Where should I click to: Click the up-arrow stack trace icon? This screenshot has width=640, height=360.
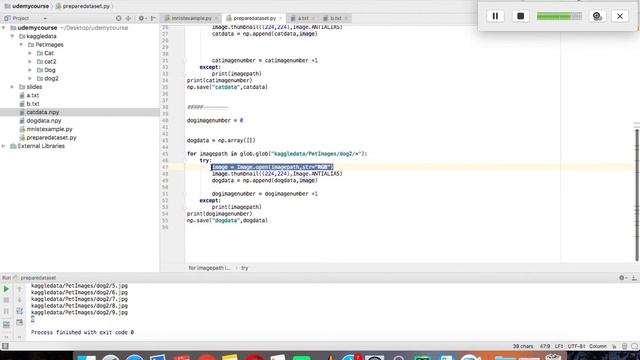tap(19, 289)
